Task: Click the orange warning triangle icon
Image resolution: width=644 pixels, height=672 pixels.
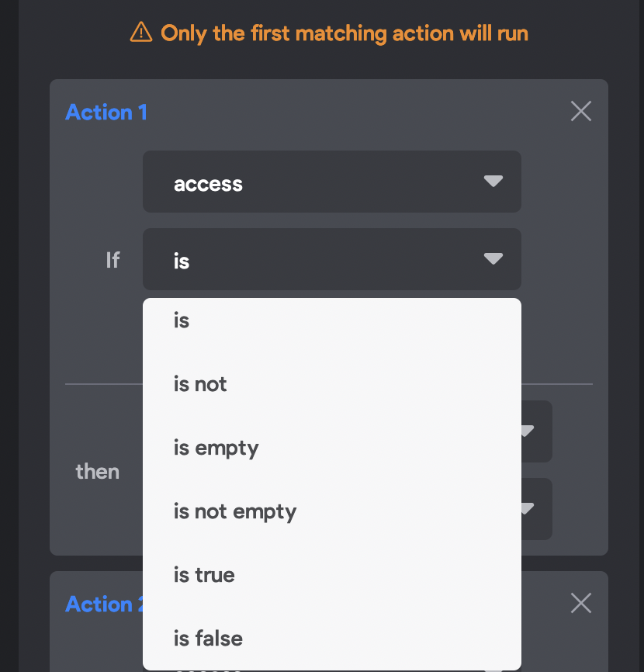Action: pyautogui.click(x=141, y=33)
